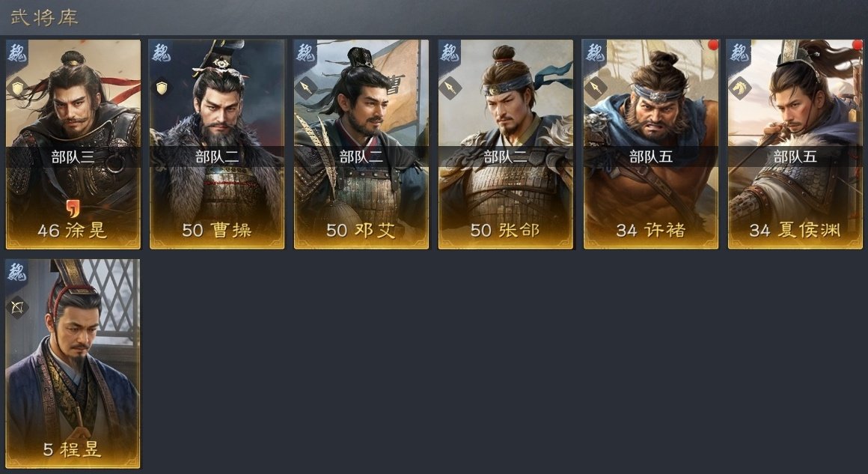Open the level 50 曹操 general card
This screenshot has width=868, height=474.
click(217, 144)
